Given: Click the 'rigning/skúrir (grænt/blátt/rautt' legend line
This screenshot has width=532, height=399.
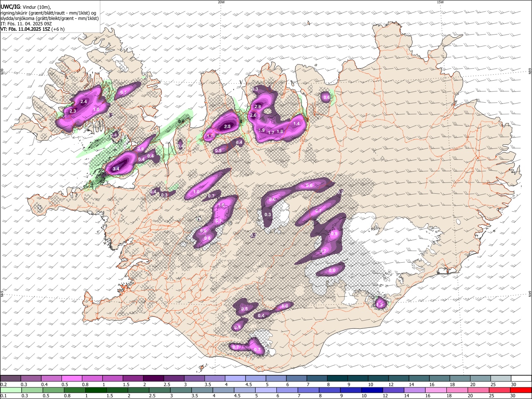Looking at the screenshot, I should pyautogui.click(x=48, y=13).
